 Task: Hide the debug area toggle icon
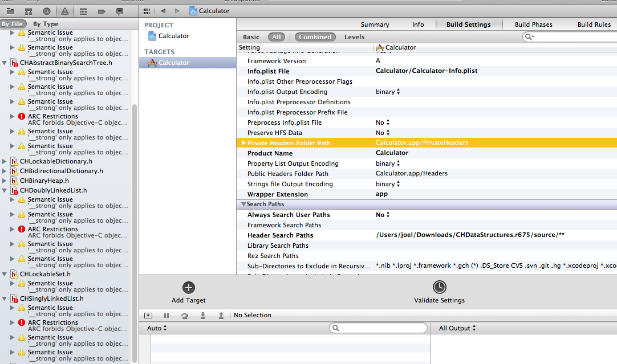148,315
